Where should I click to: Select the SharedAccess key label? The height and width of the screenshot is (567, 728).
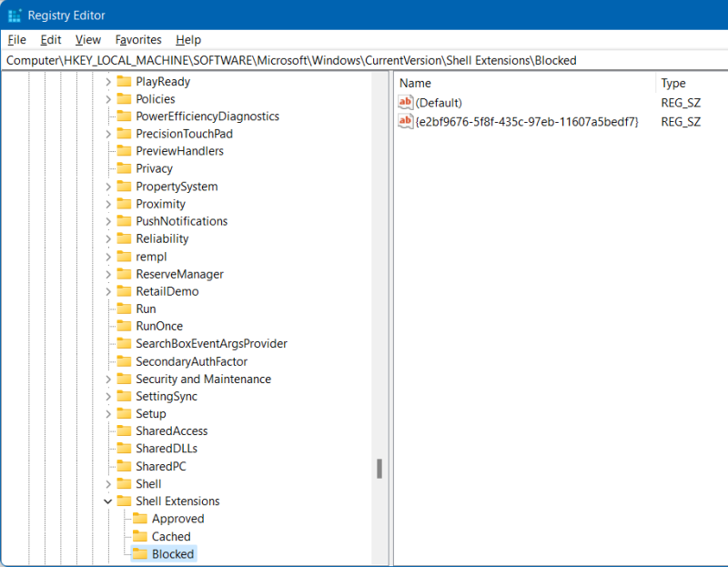pyautogui.click(x=171, y=431)
